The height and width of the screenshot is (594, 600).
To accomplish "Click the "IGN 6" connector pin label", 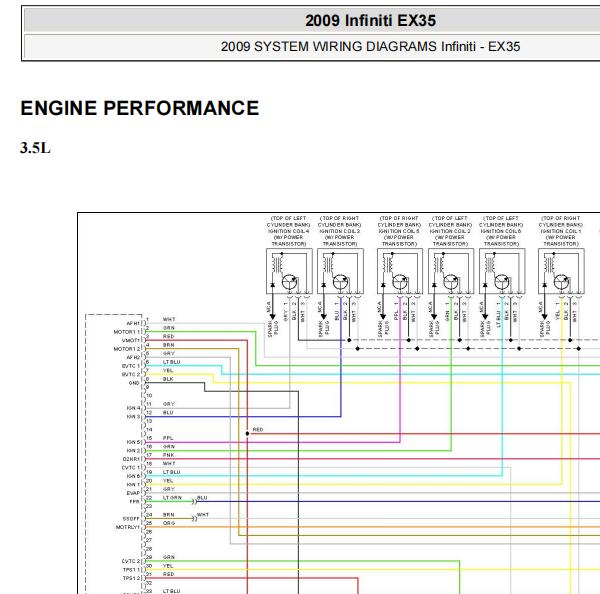I will [x=134, y=476].
